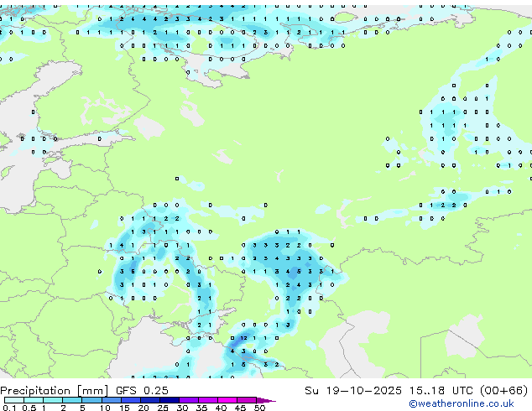
Task: Click the 10–15 mm blue legend swatch
Action: click(x=111, y=400)
